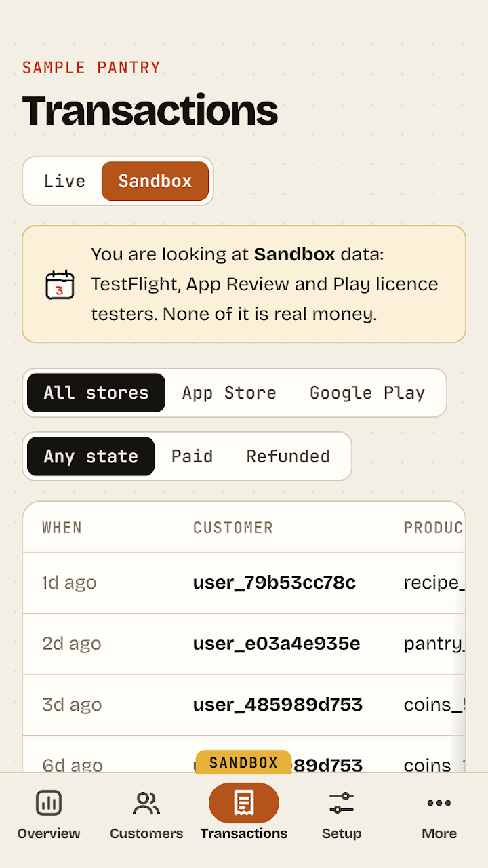
Task: Filter by All stores
Action: [96, 393]
